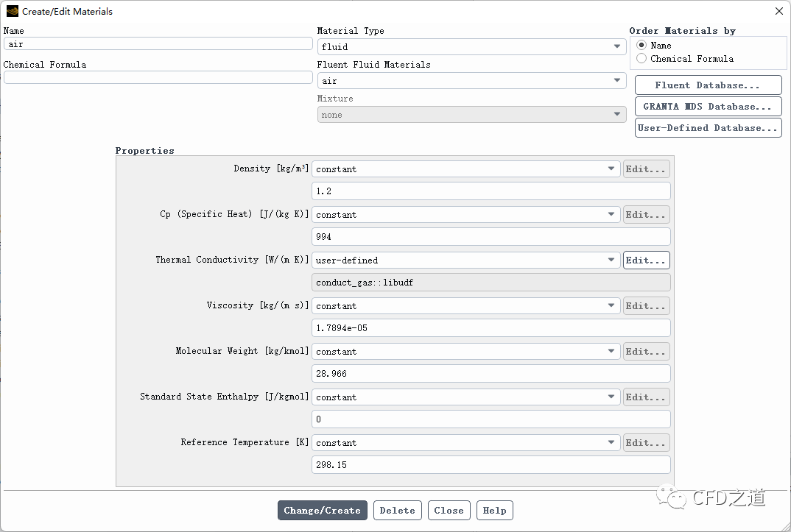Click Edit button for Thermal Conductivity
The height and width of the screenshot is (532, 791).
pyautogui.click(x=646, y=260)
